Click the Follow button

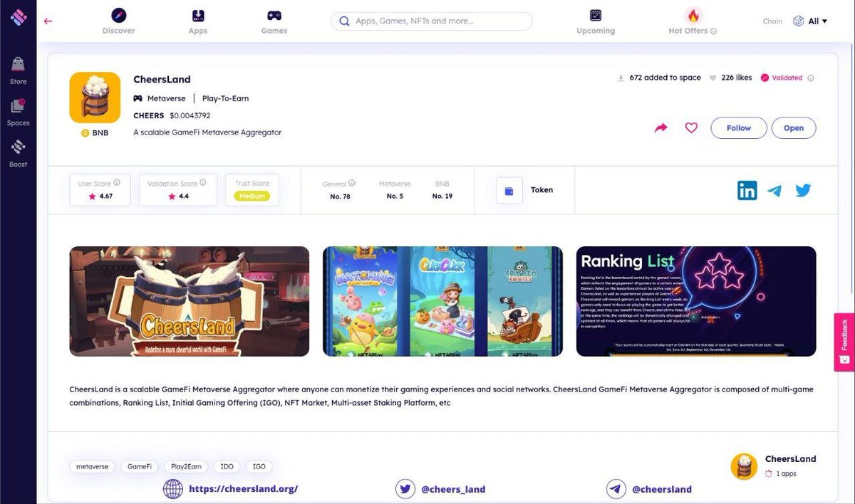(739, 128)
